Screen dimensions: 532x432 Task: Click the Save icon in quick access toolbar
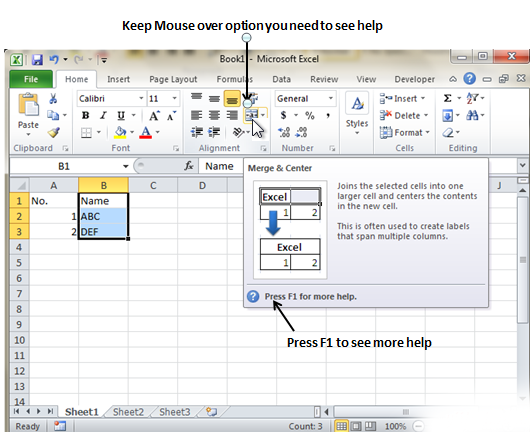point(37,60)
